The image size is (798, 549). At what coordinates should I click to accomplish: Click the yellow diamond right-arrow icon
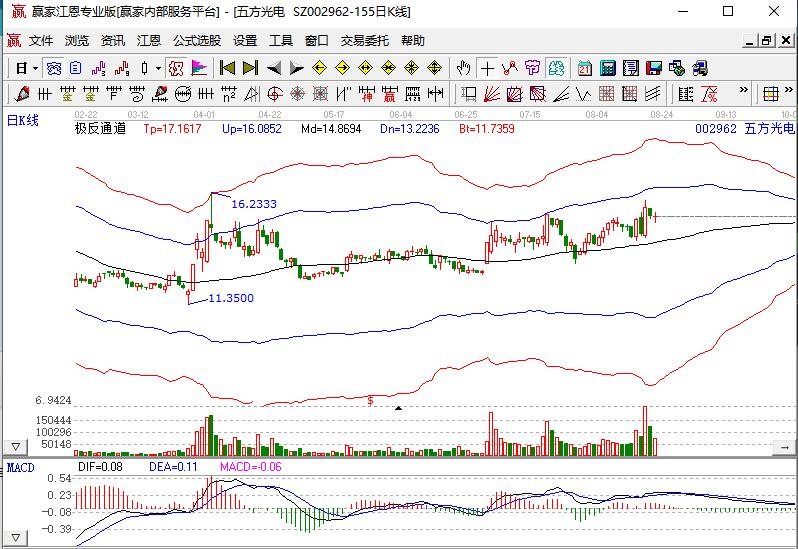tap(343, 68)
